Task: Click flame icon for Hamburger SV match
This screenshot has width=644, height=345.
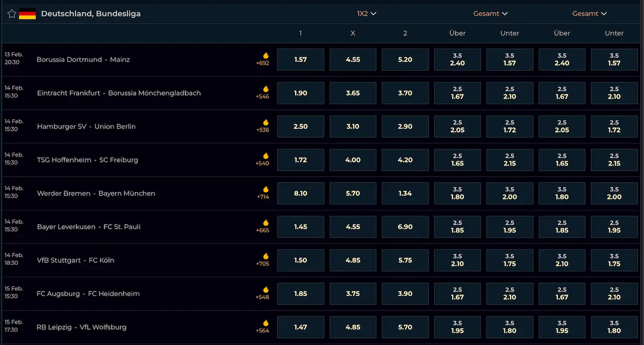Action: 266,122
